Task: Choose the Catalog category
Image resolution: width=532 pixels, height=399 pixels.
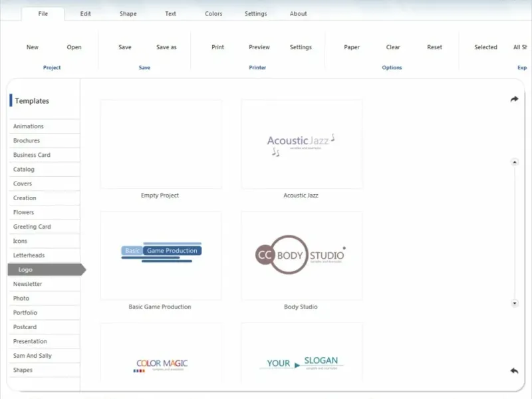Action: click(x=45, y=170)
